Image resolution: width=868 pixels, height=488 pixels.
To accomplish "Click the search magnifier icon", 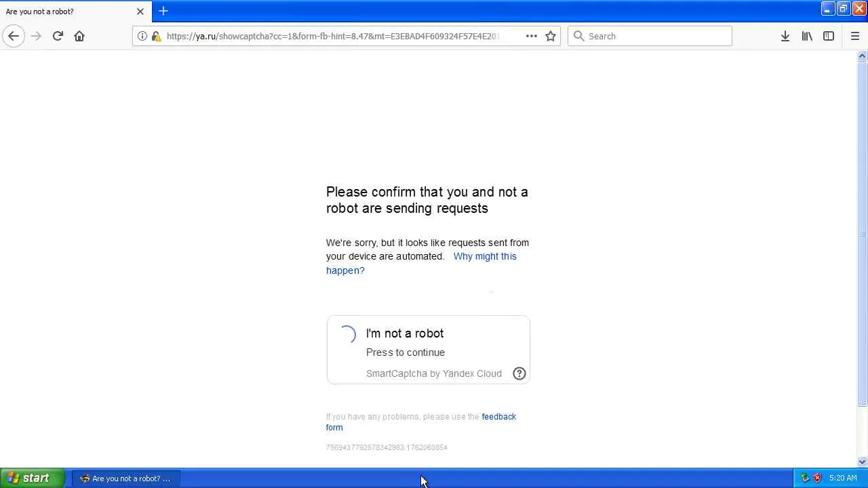I will click(578, 36).
